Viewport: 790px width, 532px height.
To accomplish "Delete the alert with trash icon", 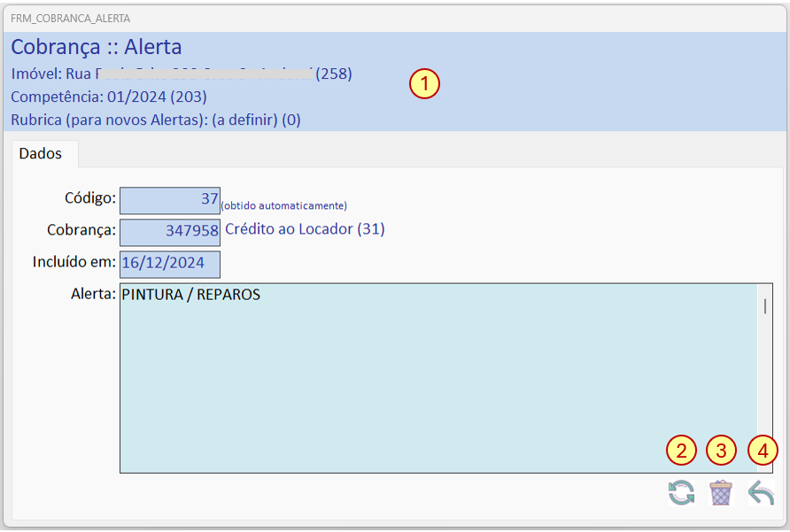I will pos(721,493).
